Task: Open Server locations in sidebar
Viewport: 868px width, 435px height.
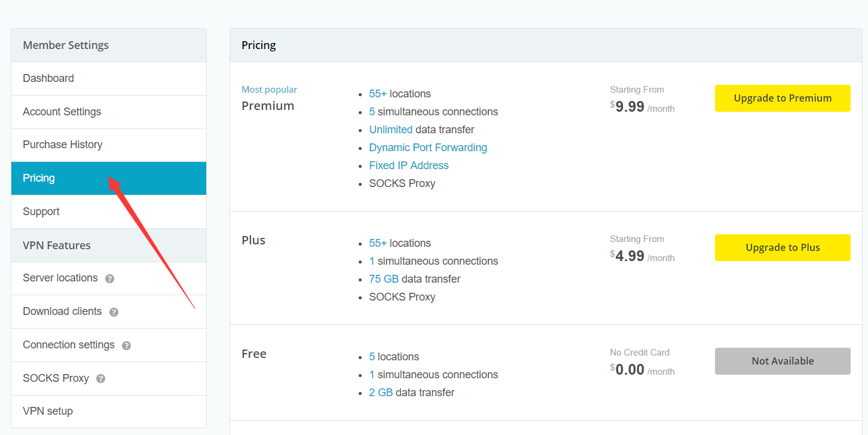Action: [60, 278]
